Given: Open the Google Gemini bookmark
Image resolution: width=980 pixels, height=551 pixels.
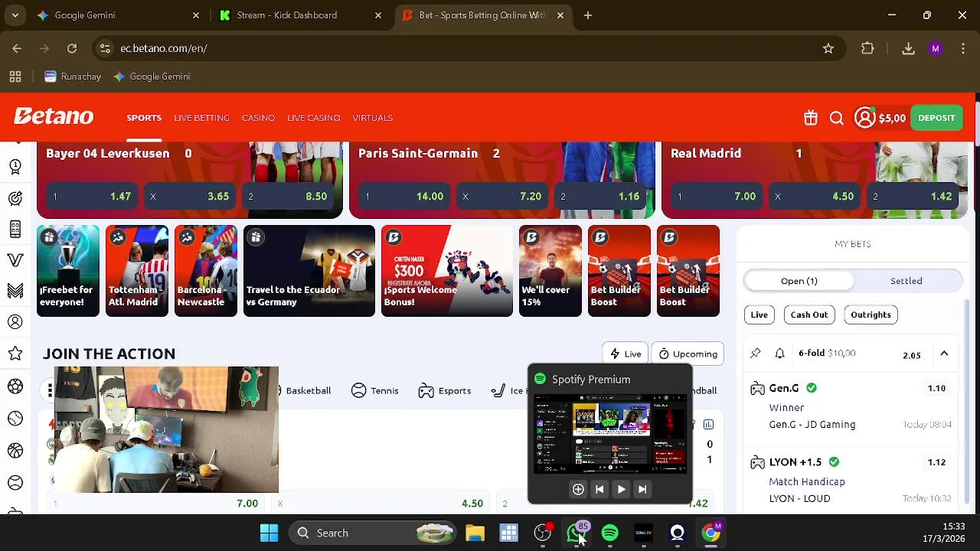Looking at the screenshot, I should tap(152, 77).
